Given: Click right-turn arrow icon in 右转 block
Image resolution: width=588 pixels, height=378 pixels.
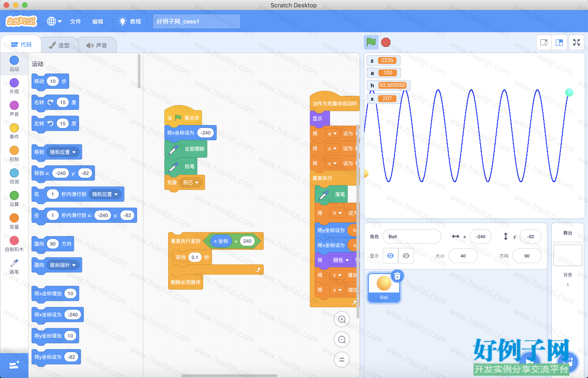Looking at the screenshot, I should coord(51,102).
